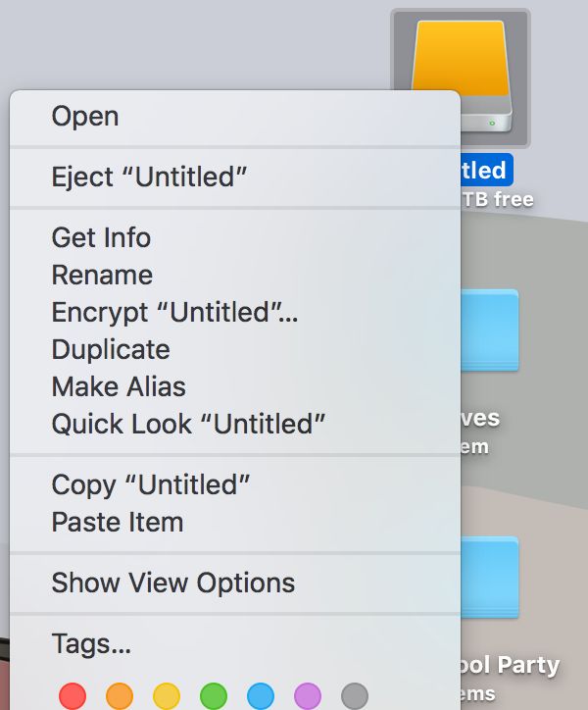Viewport: 588px width, 710px height.
Task: Apply the red tag color
Action: point(73,696)
